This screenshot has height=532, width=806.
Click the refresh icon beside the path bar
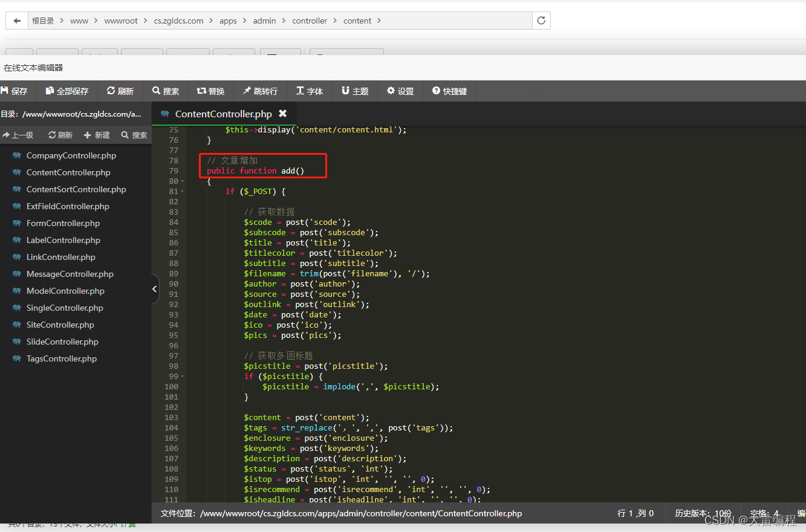click(x=541, y=21)
